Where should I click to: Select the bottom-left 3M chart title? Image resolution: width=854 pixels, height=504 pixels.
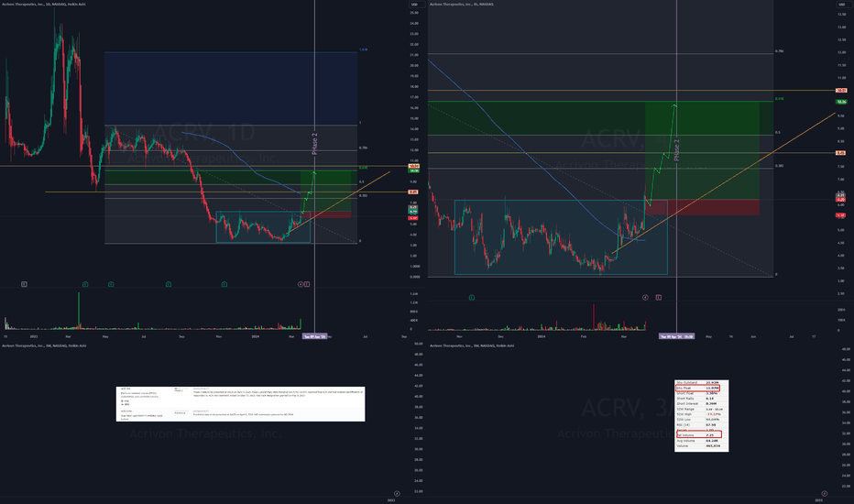point(44,345)
